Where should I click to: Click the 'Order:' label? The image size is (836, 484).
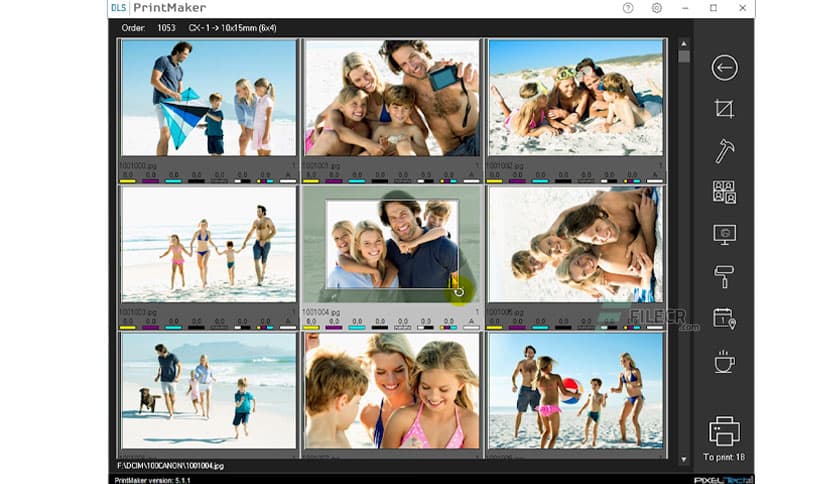pos(133,28)
